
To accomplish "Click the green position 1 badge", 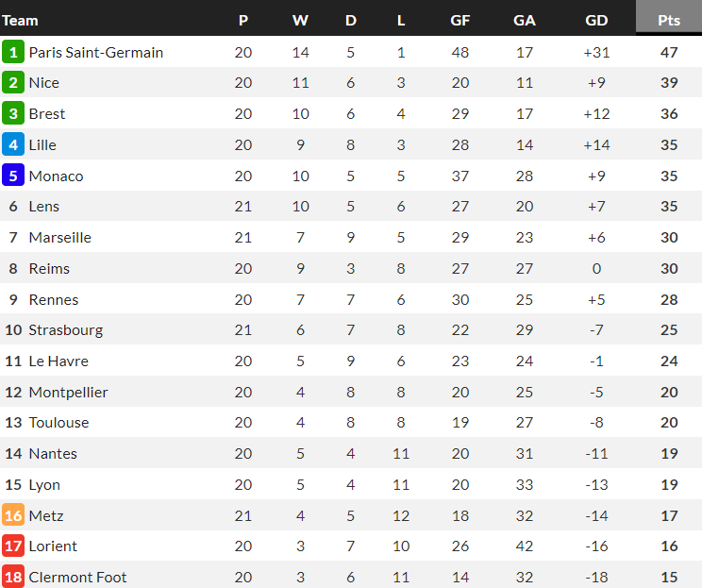I will [x=13, y=52].
